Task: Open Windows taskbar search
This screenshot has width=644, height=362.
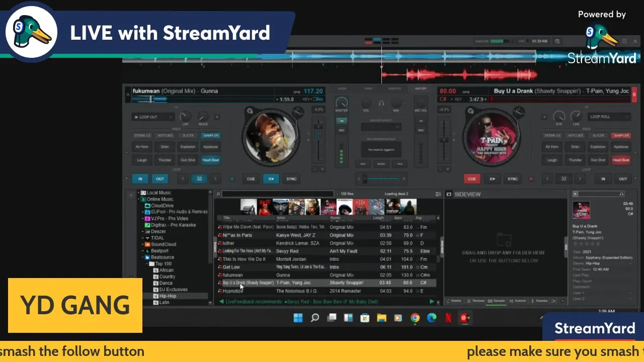Action: 315,318
